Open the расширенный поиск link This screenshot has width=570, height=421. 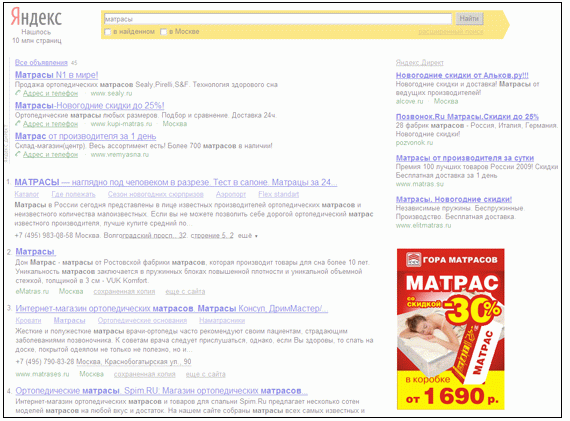pyautogui.click(x=451, y=32)
